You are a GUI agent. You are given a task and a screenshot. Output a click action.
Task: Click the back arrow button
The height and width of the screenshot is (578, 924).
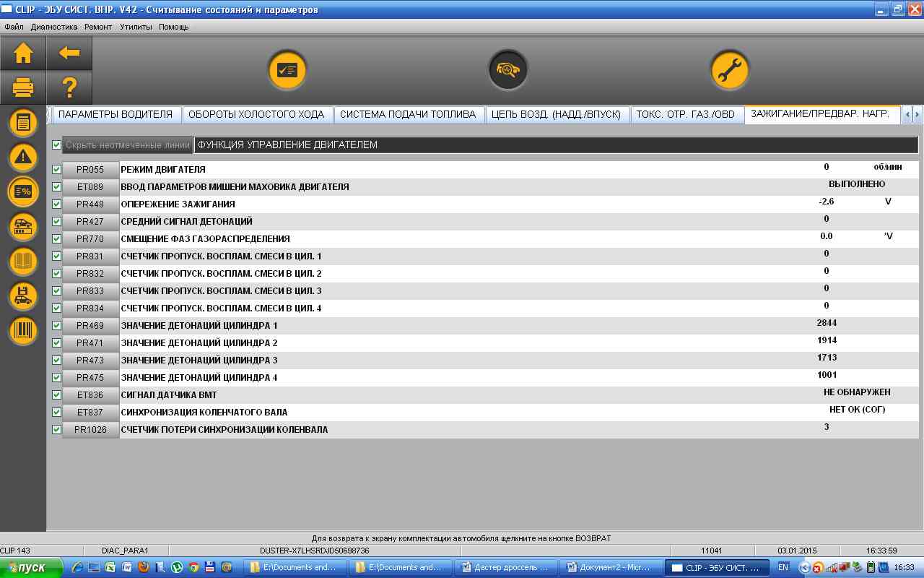click(x=69, y=53)
